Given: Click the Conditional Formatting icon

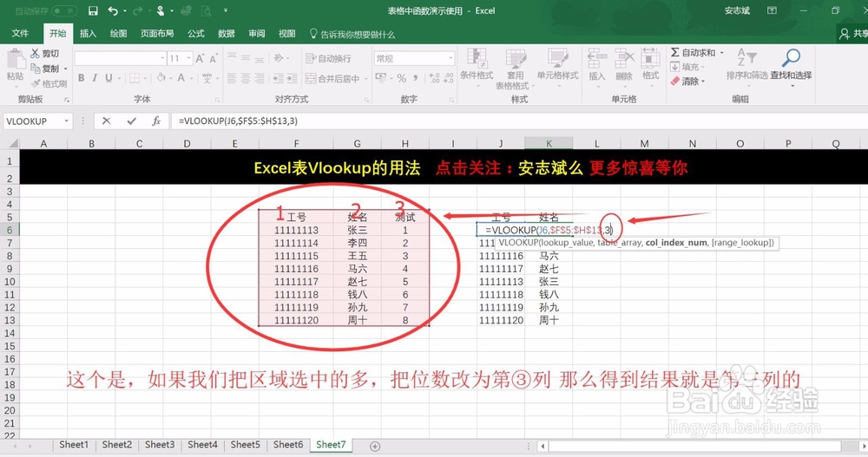Looking at the screenshot, I should tap(476, 58).
